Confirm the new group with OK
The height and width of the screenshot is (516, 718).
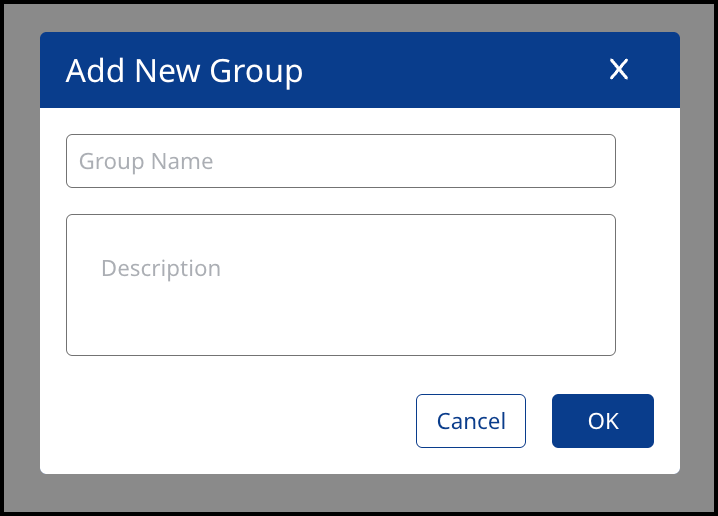coord(603,421)
